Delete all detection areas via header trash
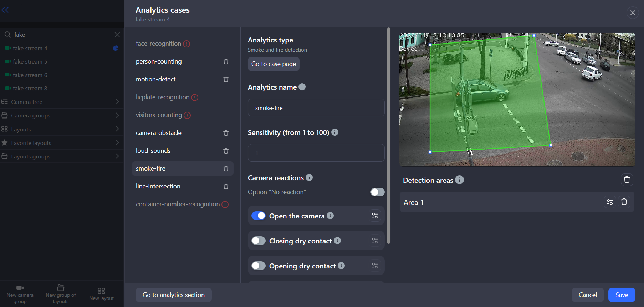This screenshot has width=644, height=307. pyautogui.click(x=627, y=180)
